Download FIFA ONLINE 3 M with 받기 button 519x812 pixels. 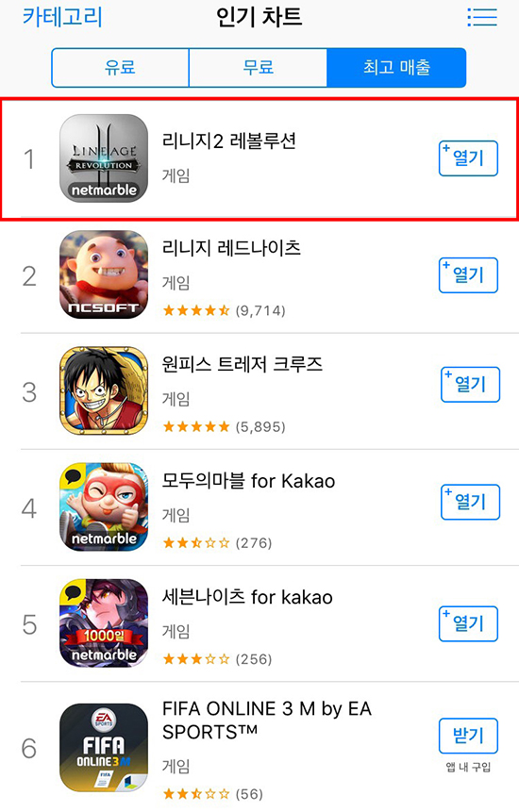point(468,736)
